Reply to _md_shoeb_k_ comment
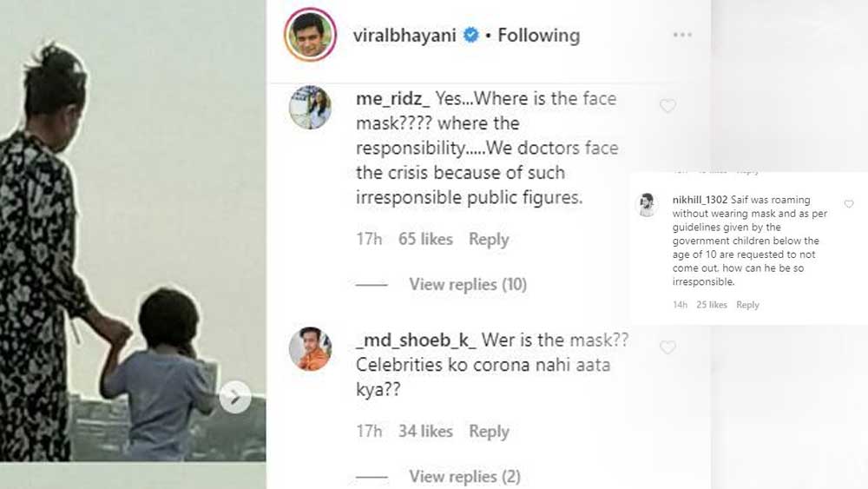Screen dimensions: 868x489 pyautogui.click(x=489, y=431)
